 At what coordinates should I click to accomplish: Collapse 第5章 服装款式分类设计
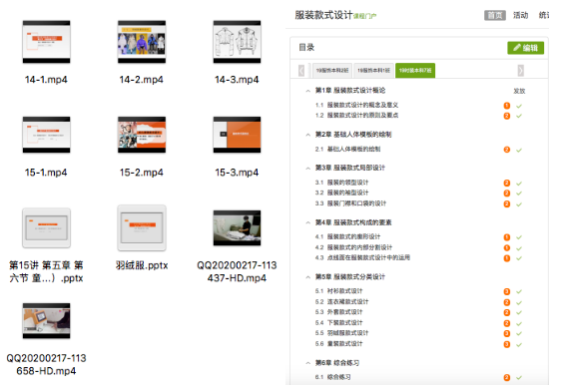click(x=307, y=277)
